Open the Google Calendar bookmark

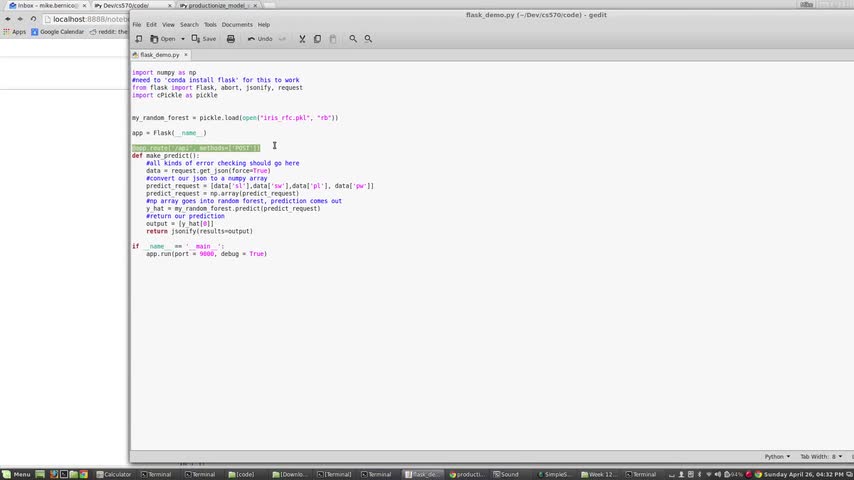click(58, 32)
